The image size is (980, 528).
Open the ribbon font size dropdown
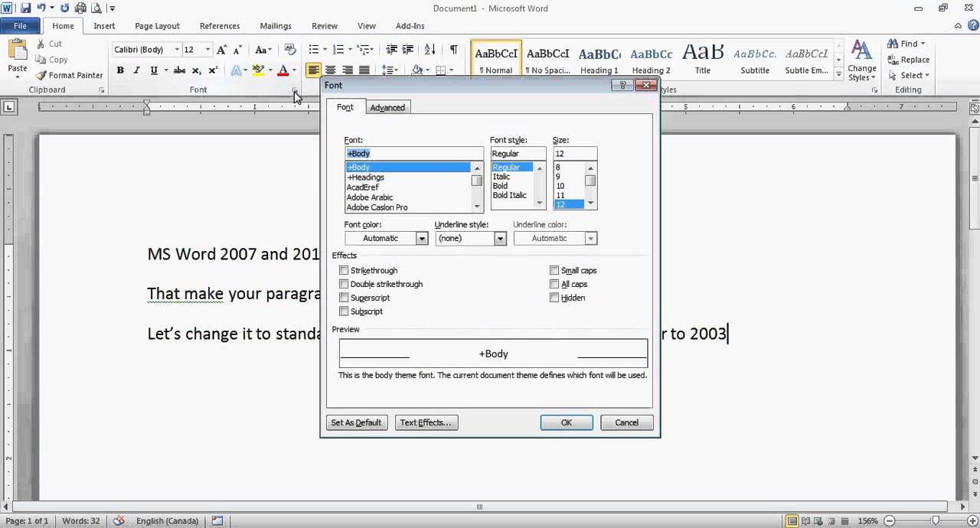[x=207, y=50]
